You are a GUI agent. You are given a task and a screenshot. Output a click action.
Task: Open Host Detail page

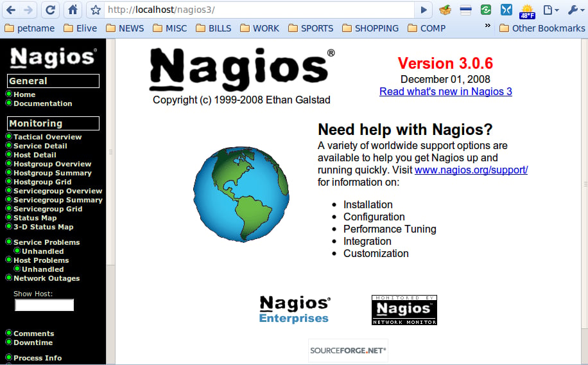(35, 155)
